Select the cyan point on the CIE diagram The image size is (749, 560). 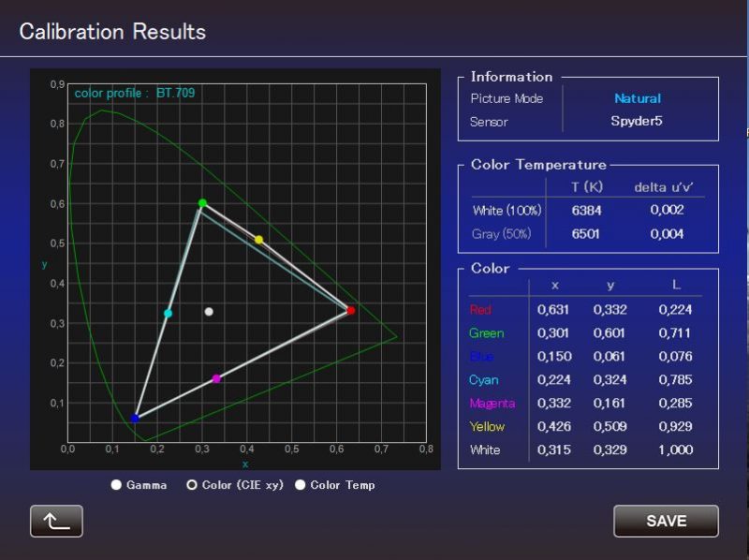tap(169, 314)
